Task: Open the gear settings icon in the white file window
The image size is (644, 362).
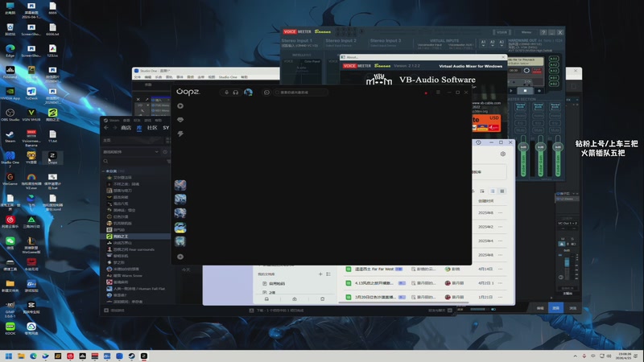Action: [x=502, y=154]
